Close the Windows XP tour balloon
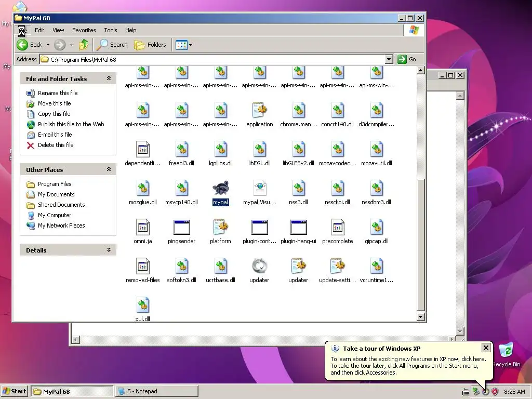This screenshot has height=399, width=532. (x=486, y=348)
